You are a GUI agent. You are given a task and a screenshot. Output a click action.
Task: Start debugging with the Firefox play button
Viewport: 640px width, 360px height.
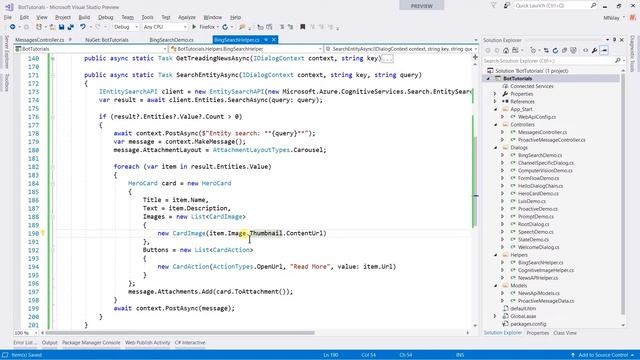[x=194, y=27]
